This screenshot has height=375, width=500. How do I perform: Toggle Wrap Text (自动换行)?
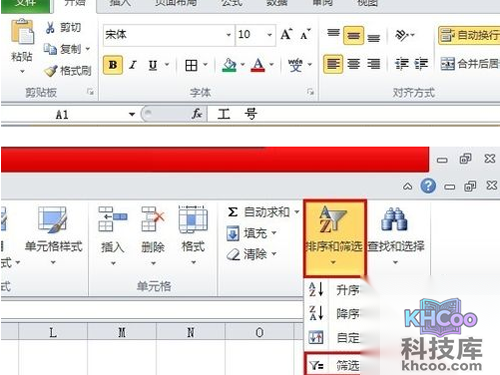[469, 35]
